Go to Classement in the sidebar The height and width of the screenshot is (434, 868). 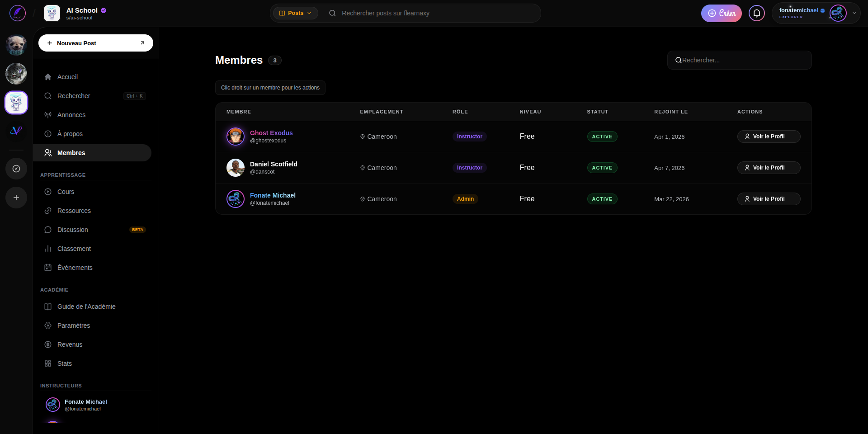click(x=74, y=249)
